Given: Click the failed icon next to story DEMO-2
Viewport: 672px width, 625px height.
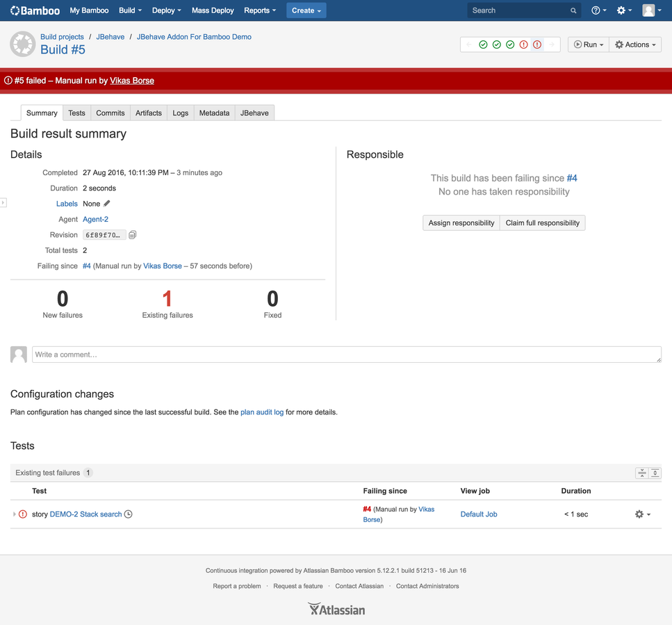Looking at the screenshot, I should coord(23,514).
